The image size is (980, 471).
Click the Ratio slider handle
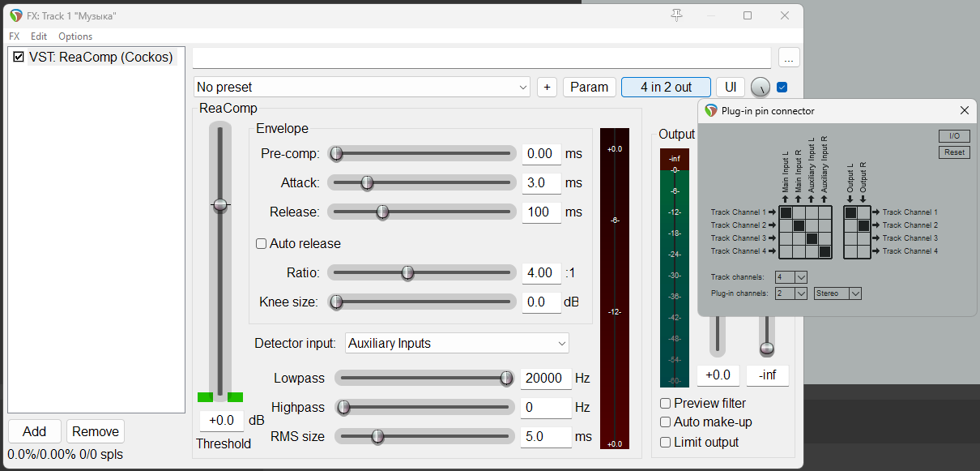point(407,272)
